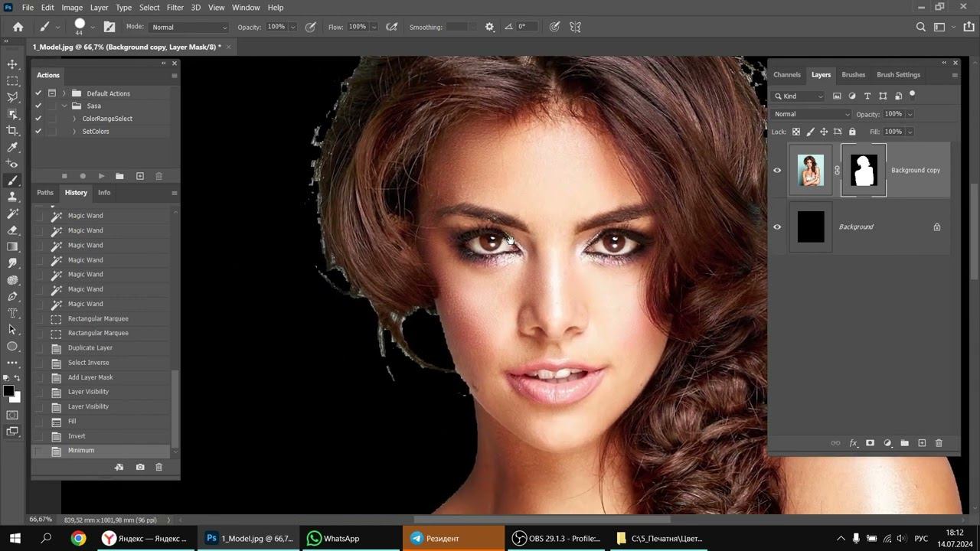Open brush Opacity dropdown arrow

coord(292,27)
